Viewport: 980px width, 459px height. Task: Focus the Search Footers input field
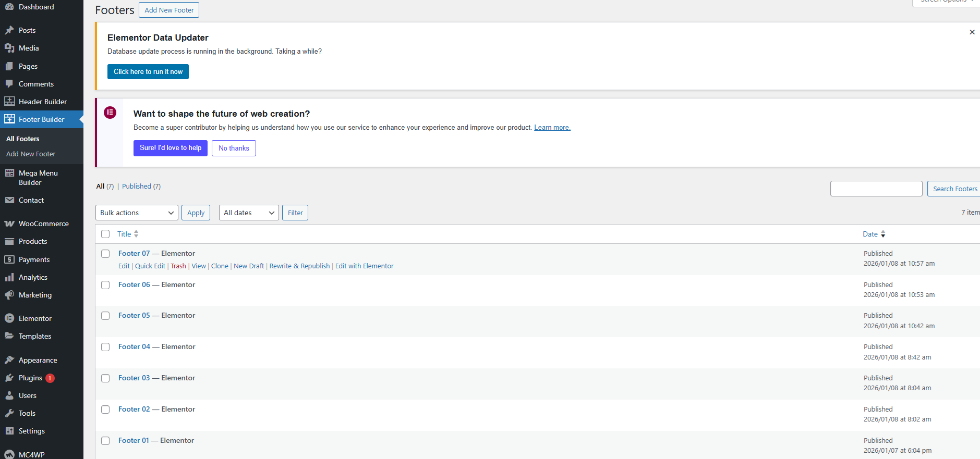pos(876,189)
